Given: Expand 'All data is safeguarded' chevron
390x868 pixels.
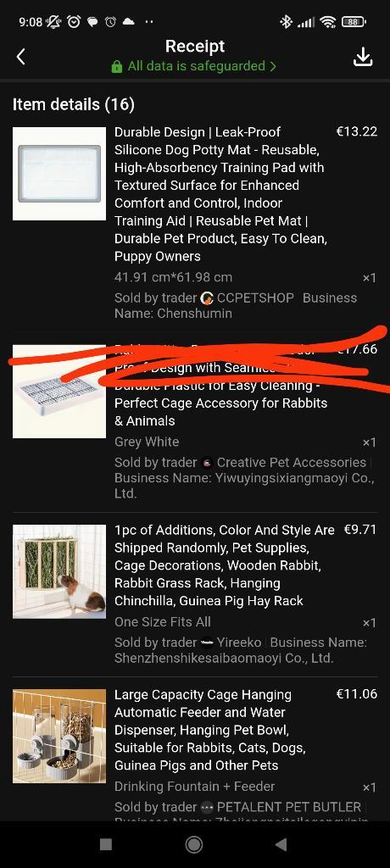Looking at the screenshot, I should tap(273, 66).
